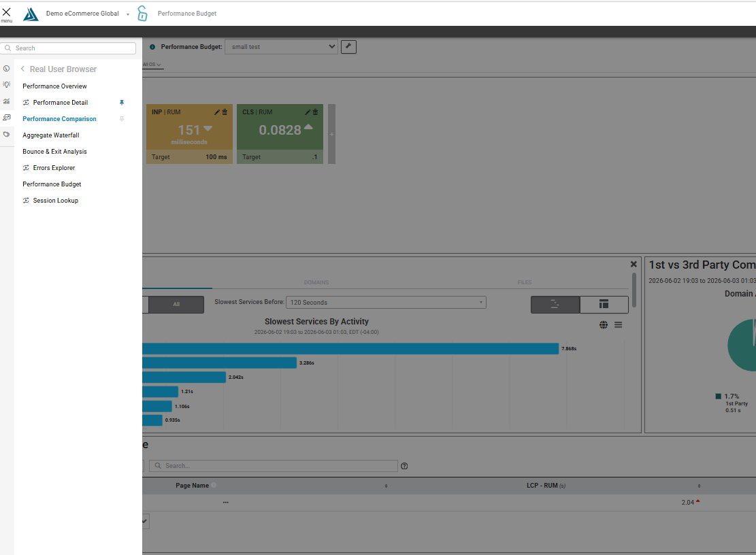Click the 7.868s bar in chart
Image resolution: width=756 pixels, height=555 pixels.
click(x=350, y=348)
